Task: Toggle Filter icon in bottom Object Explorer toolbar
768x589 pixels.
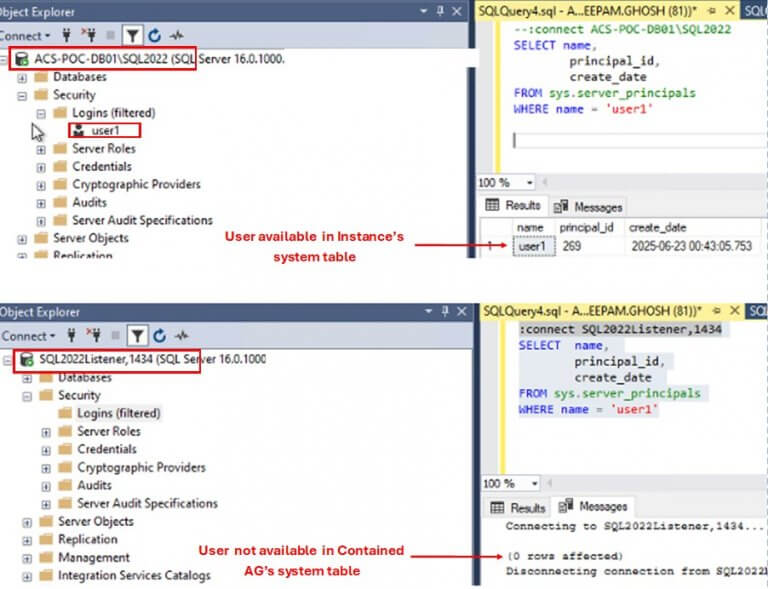Action: coord(137,336)
